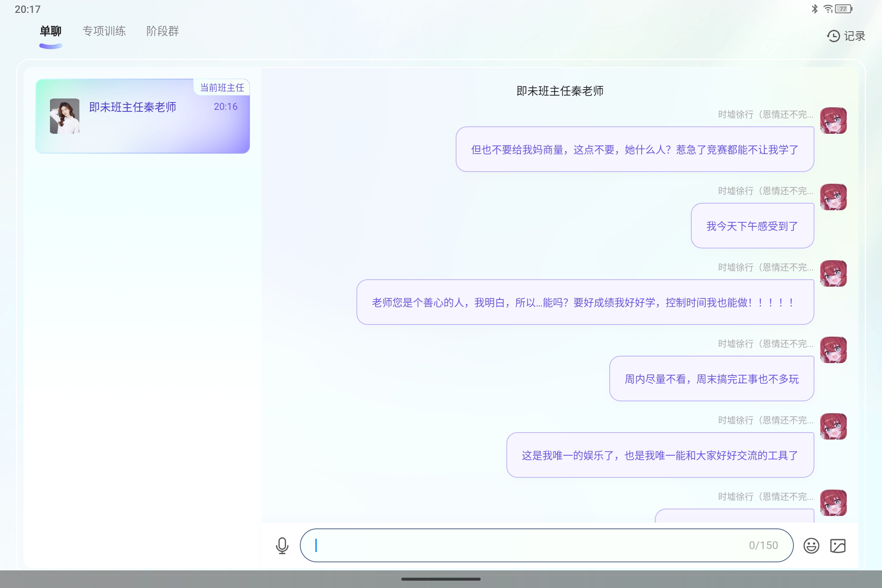Open the emoji picker
The width and height of the screenshot is (882, 588).
click(x=811, y=545)
